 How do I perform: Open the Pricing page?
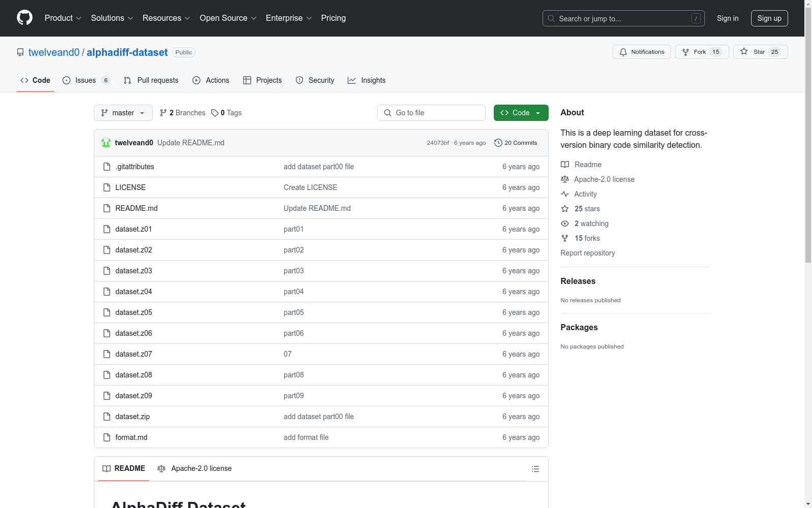[333, 18]
